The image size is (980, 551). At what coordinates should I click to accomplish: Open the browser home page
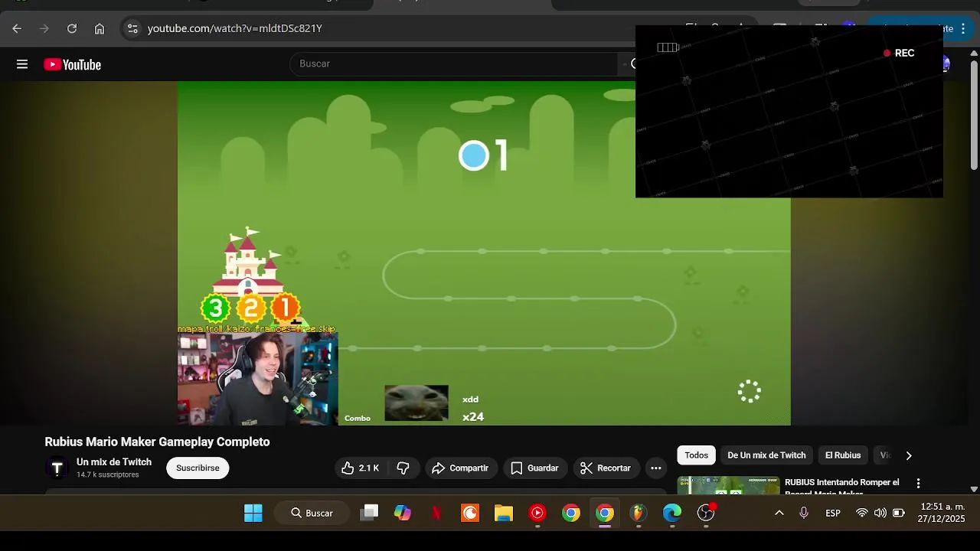pyautogui.click(x=100, y=28)
